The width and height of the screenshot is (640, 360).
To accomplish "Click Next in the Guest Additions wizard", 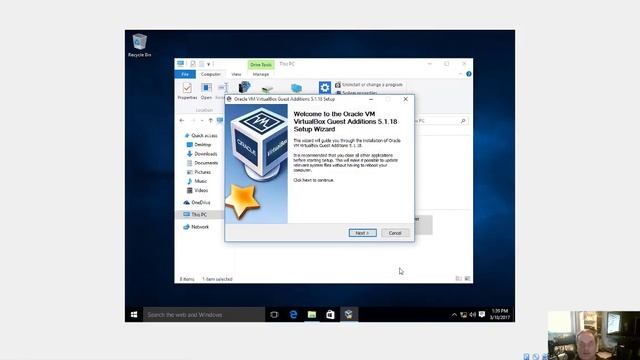I will (x=362, y=233).
